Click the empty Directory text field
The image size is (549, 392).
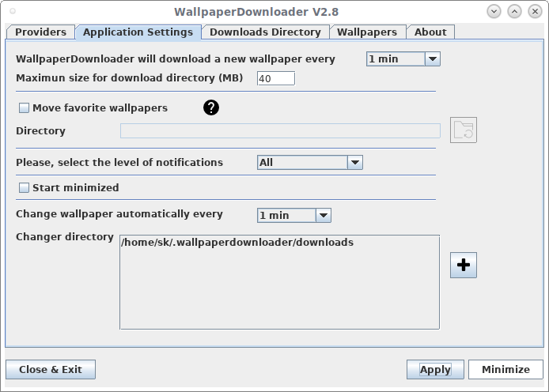(280, 130)
